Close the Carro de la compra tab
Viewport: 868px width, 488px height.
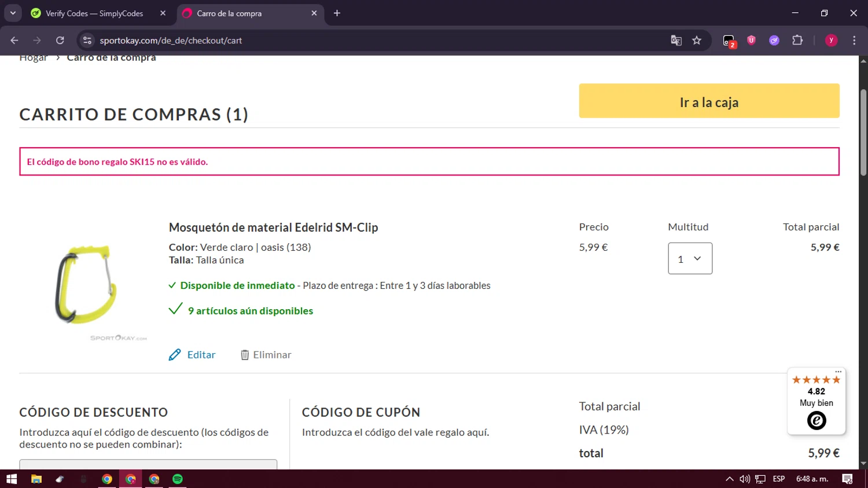point(314,13)
